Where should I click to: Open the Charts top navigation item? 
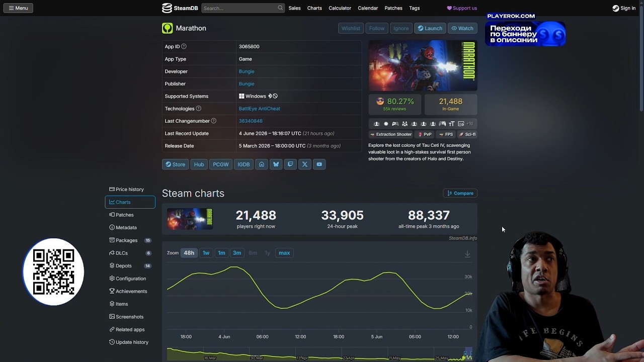coord(314,8)
